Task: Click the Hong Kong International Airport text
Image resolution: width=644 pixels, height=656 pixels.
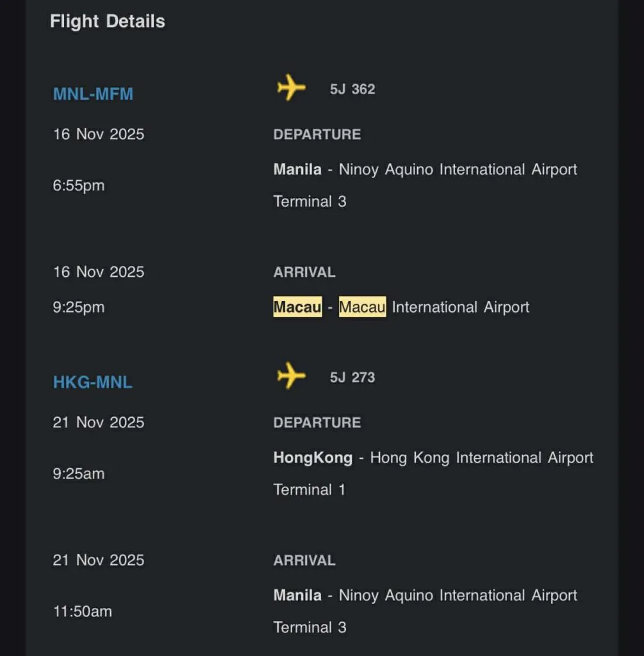Action: (482, 458)
